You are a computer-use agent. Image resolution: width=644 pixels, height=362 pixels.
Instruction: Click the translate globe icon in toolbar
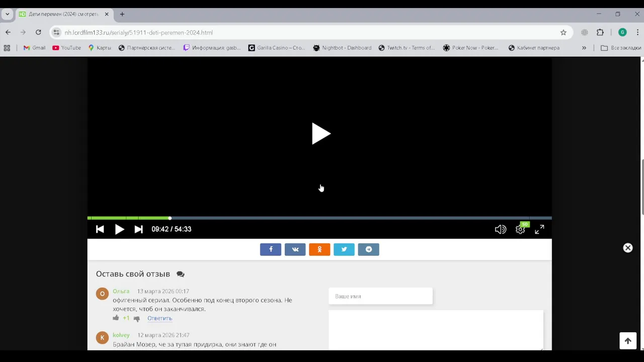(585, 32)
